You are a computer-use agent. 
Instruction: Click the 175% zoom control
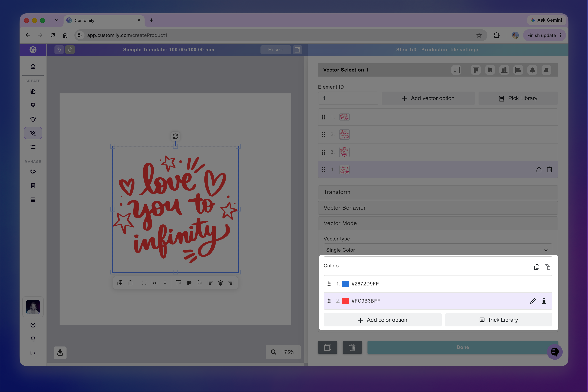tap(283, 352)
